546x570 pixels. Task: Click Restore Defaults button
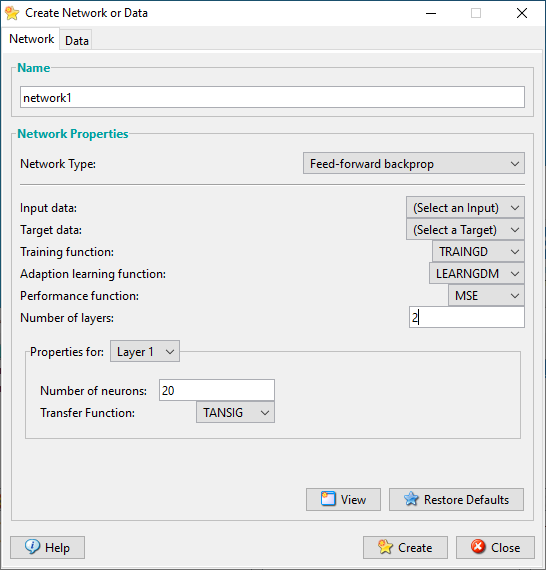tap(456, 499)
